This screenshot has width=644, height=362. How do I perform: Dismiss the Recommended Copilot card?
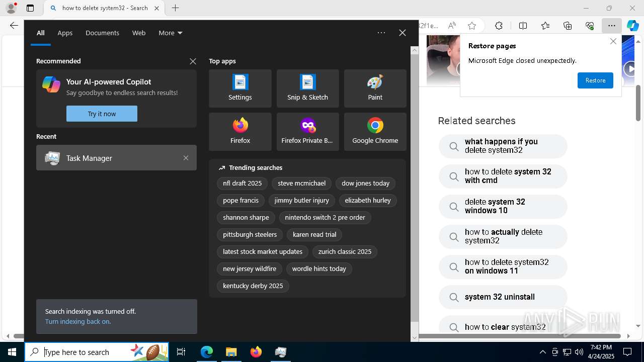point(193,61)
